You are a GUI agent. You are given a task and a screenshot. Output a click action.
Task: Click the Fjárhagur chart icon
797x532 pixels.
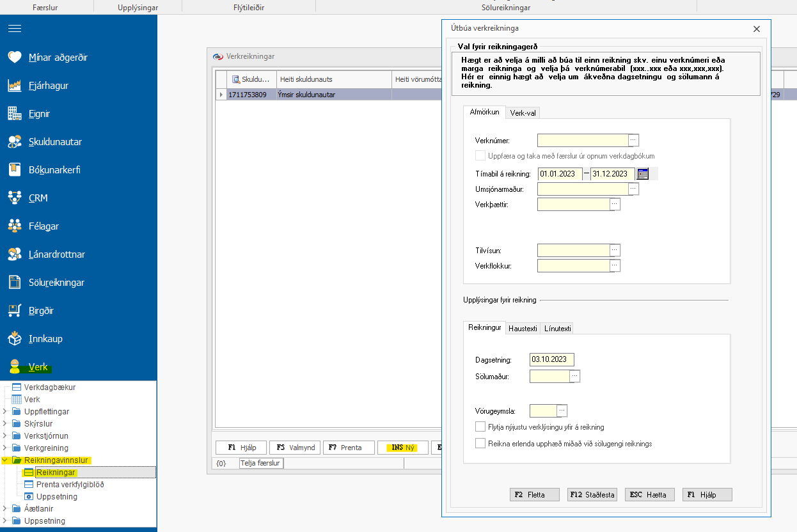(15, 86)
